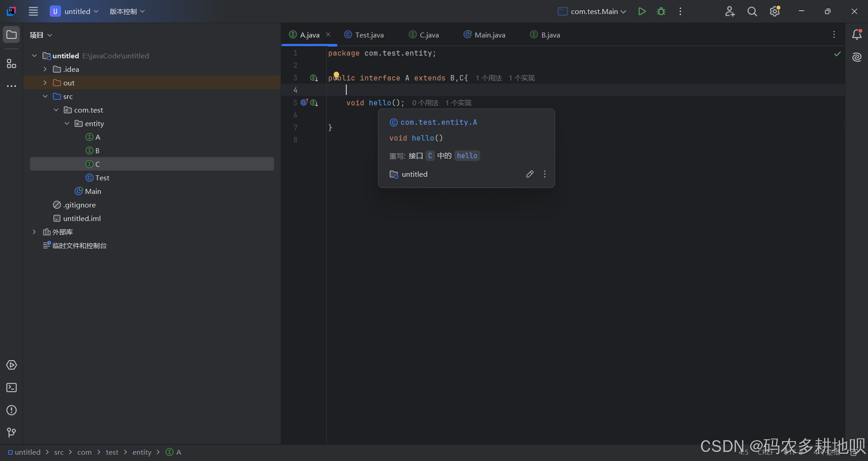The height and width of the screenshot is (461, 868).
Task: Open the version control dropdown
Action: [127, 11]
